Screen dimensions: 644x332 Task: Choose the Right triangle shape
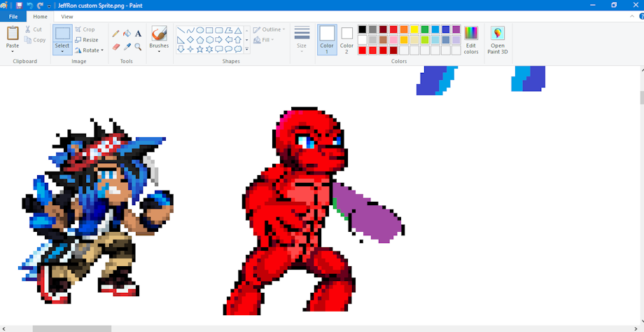tap(181, 40)
